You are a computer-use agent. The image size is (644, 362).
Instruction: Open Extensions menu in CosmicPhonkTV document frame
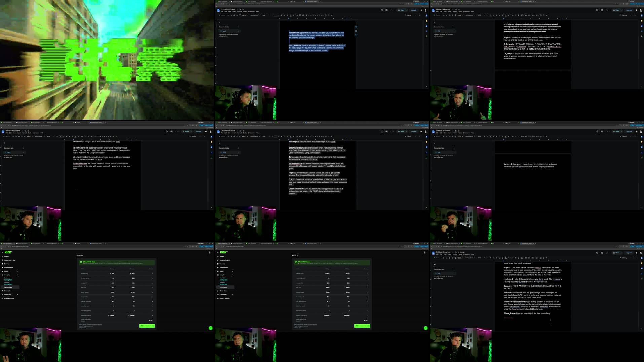pyautogui.click(x=251, y=133)
